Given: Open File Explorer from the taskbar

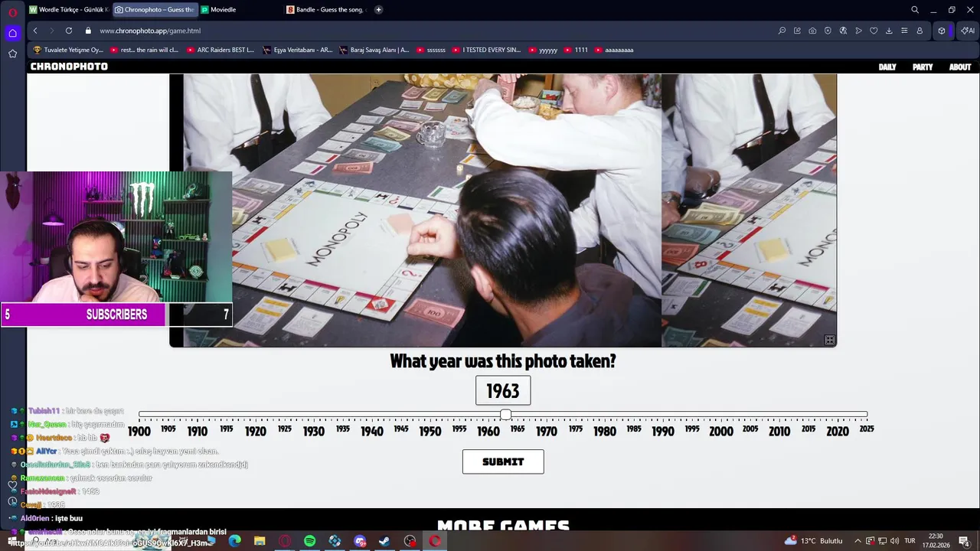Looking at the screenshot, I should (260, 541).
